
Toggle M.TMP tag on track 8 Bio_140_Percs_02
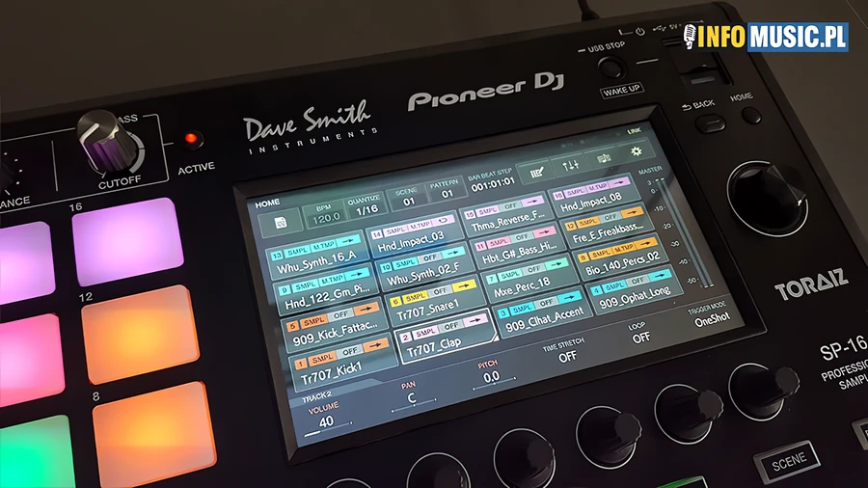pos(623,247)
